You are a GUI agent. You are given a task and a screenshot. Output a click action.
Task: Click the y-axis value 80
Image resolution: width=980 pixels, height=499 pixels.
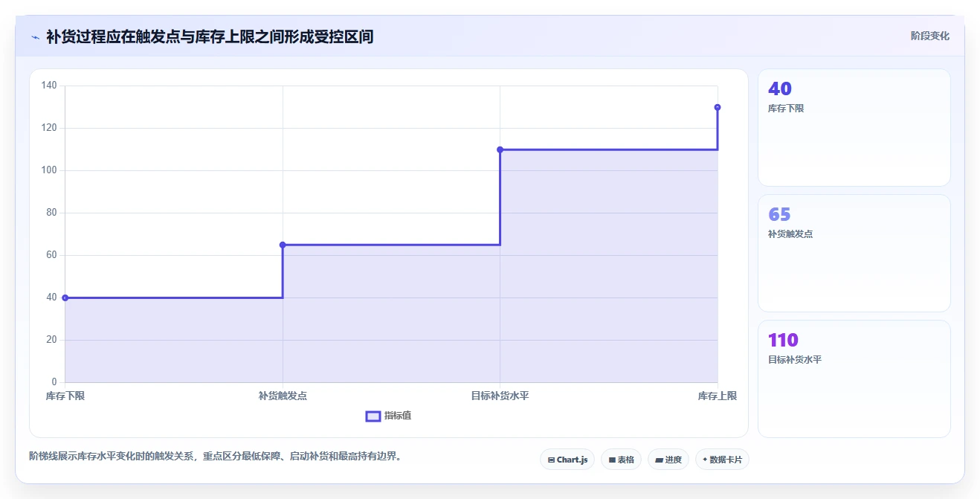[51, 213]
